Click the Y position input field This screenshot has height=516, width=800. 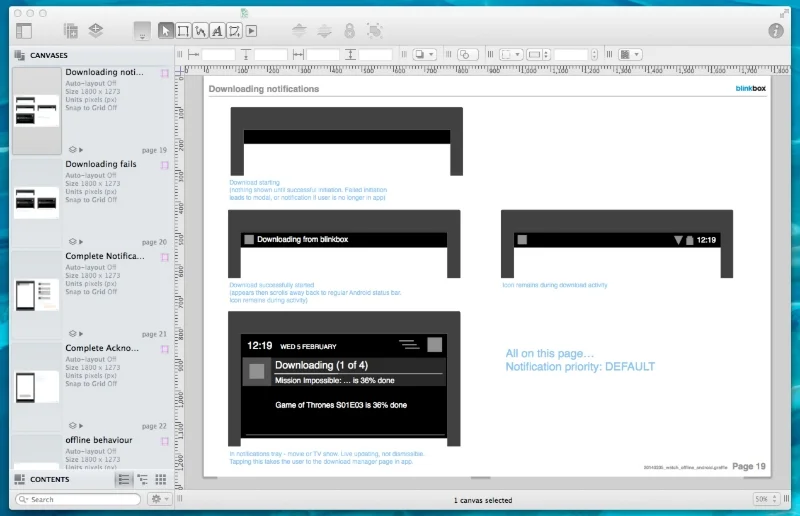[x=271, y=55]
